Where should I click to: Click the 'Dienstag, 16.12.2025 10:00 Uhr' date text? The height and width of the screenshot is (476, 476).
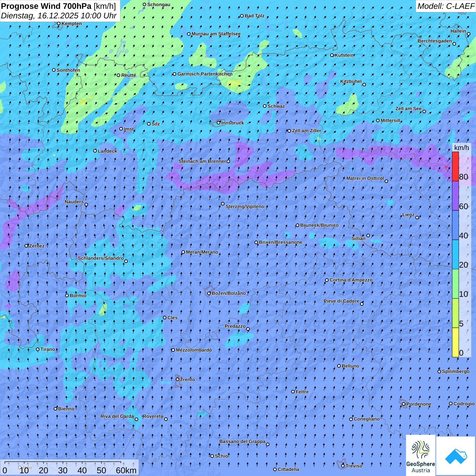tap(59, 16)
